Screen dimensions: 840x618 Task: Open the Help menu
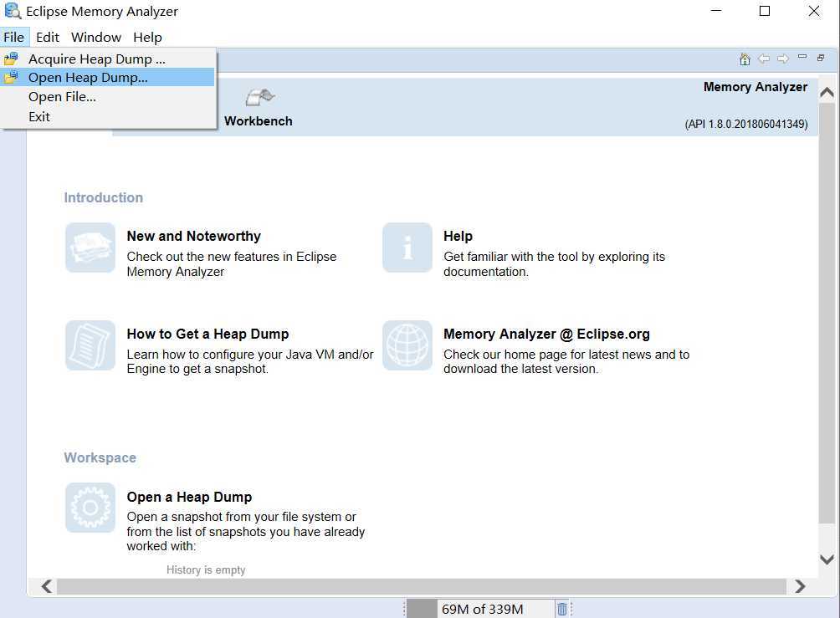[147, 38]
